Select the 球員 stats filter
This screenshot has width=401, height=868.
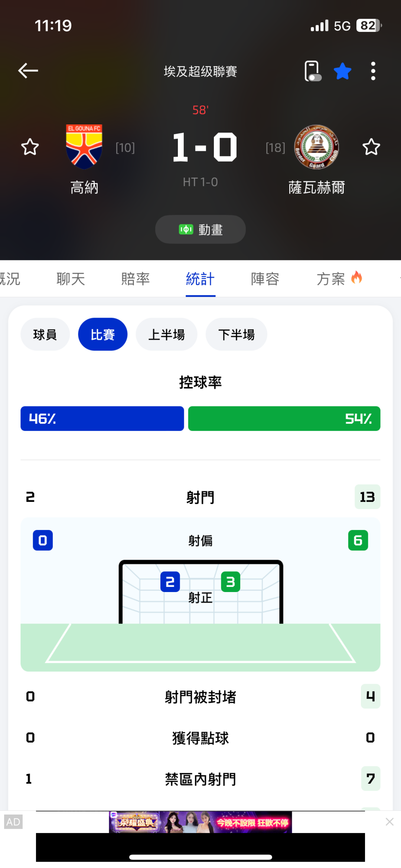click(45, 334)
